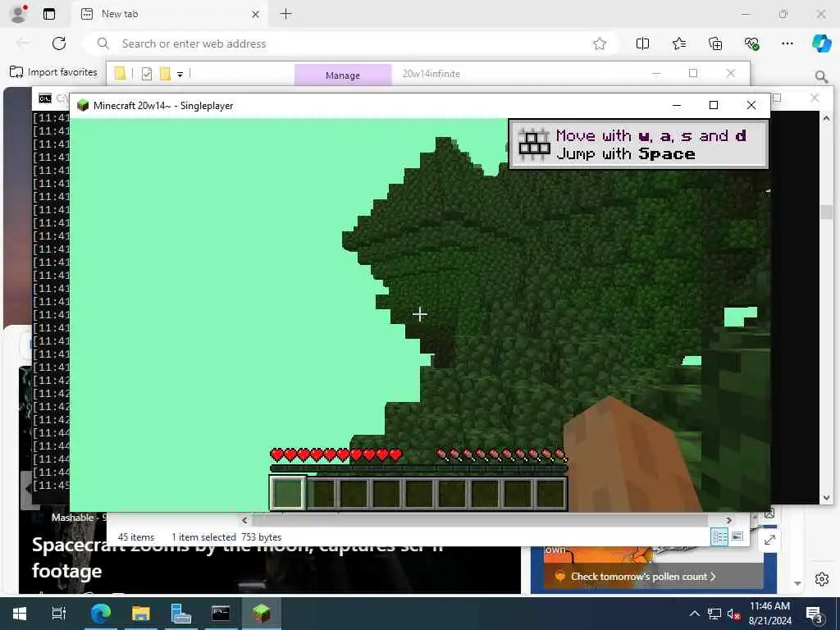Click File Explorer horizontal scrollbar left arrow
The width and height of the screenshot is (840, 630).
coord(244,520)
